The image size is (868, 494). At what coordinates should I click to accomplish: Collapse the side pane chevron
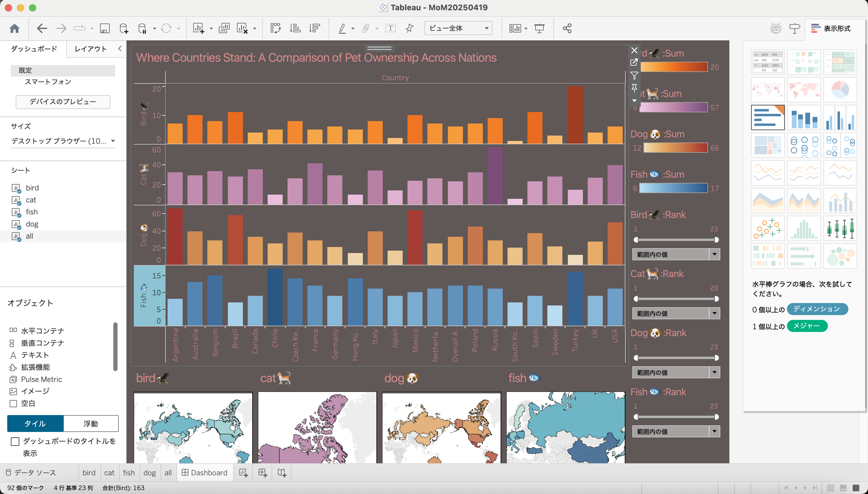coord(120,48)
